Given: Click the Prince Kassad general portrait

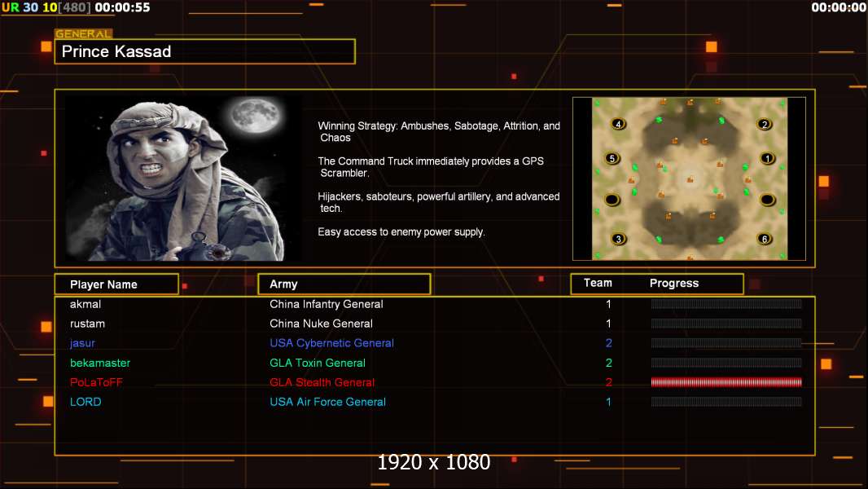Looking at the screenshot, I should coord(184,178).
